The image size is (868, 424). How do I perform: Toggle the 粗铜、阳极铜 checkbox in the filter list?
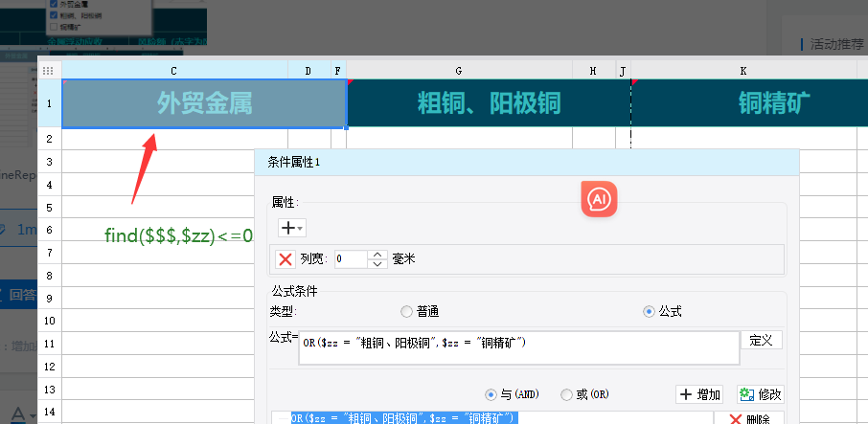coord(54,15)
